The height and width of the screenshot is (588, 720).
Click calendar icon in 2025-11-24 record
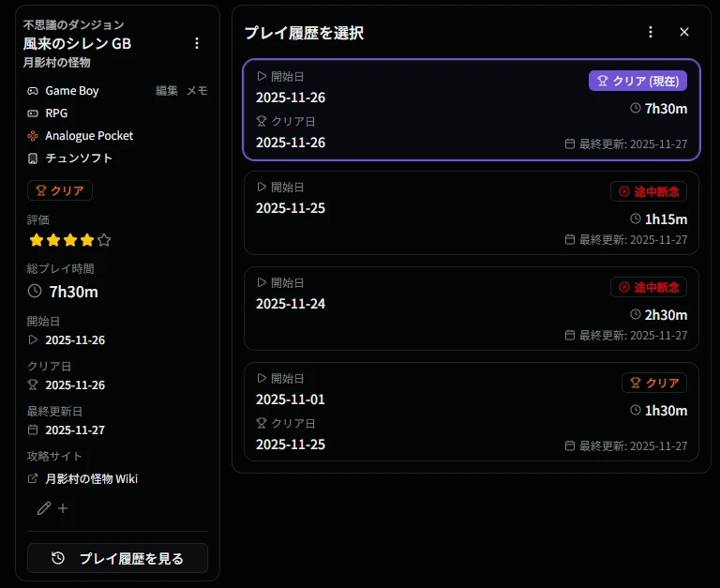click(x=570, y=336)
